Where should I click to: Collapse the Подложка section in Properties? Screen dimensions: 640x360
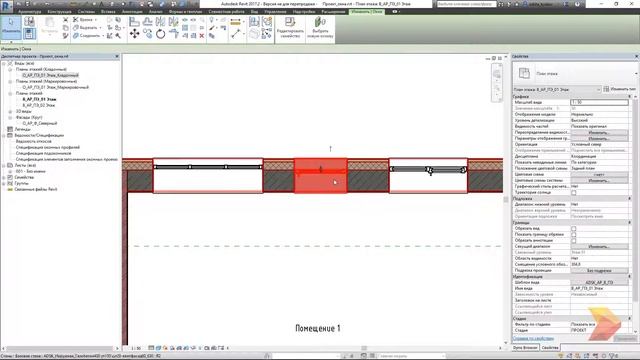[630, 198]
